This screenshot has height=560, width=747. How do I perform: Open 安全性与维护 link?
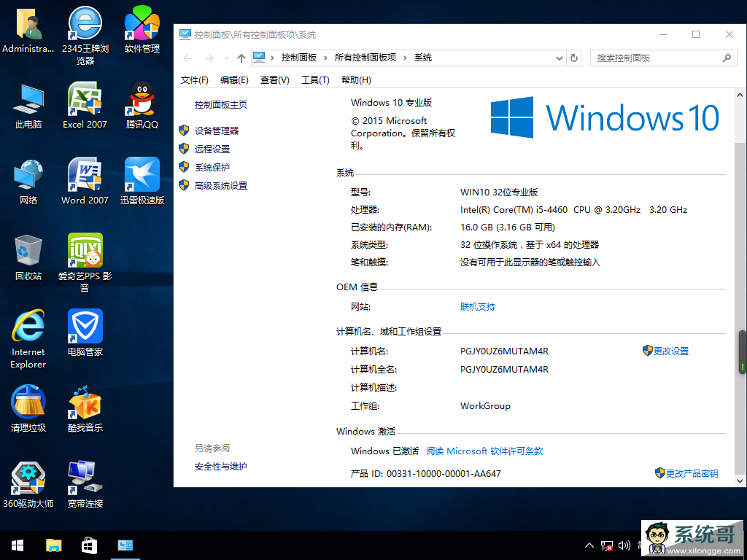click(220, 467)
